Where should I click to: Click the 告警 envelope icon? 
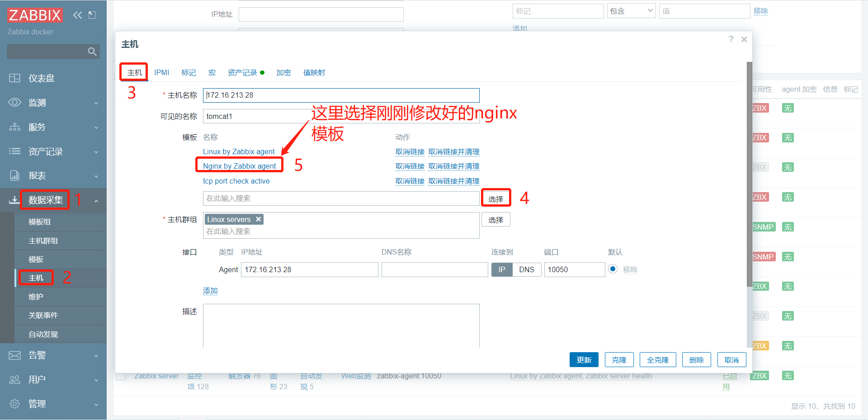[x=14, y=355]
